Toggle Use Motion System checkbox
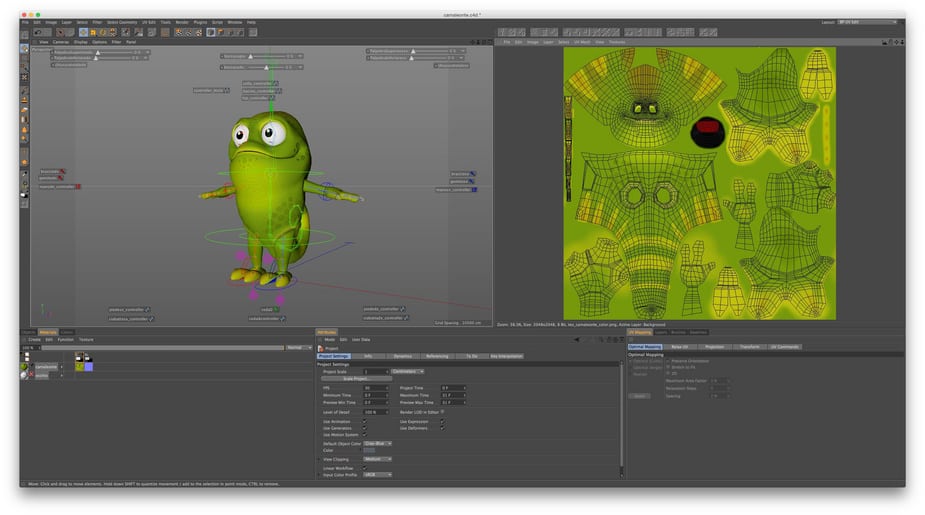This screenshot has width=925, height=515. pyautogui.click(x=365, y=435)
